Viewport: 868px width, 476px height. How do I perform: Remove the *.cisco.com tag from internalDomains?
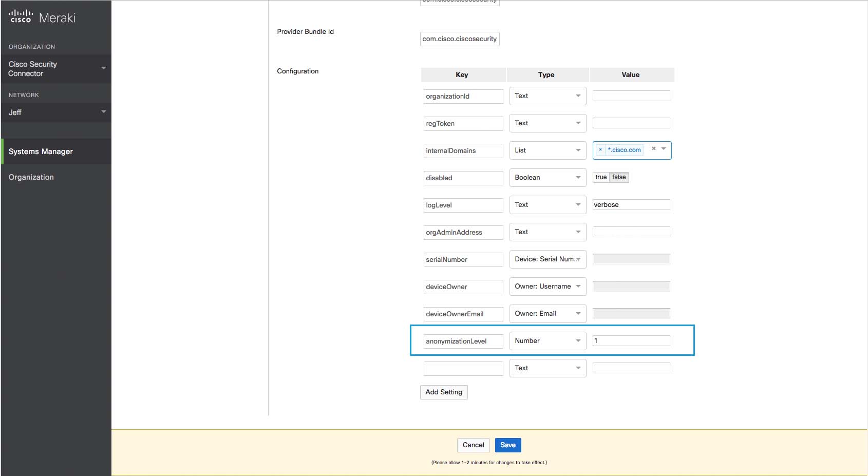pos(600,150)
